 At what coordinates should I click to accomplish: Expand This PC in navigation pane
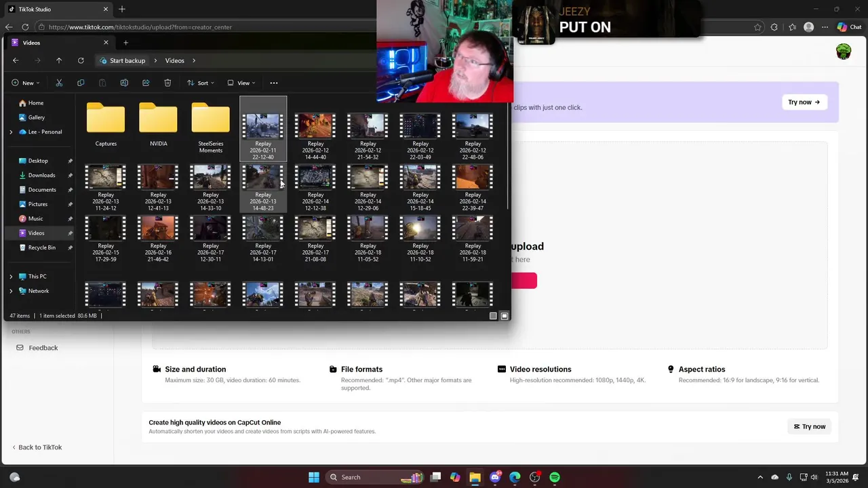tap(11, 277)
